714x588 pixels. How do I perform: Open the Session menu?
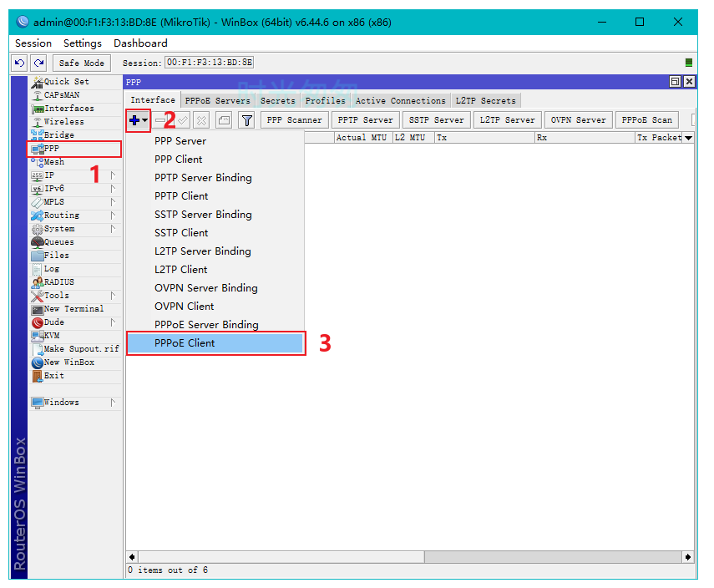pos(33,43)
